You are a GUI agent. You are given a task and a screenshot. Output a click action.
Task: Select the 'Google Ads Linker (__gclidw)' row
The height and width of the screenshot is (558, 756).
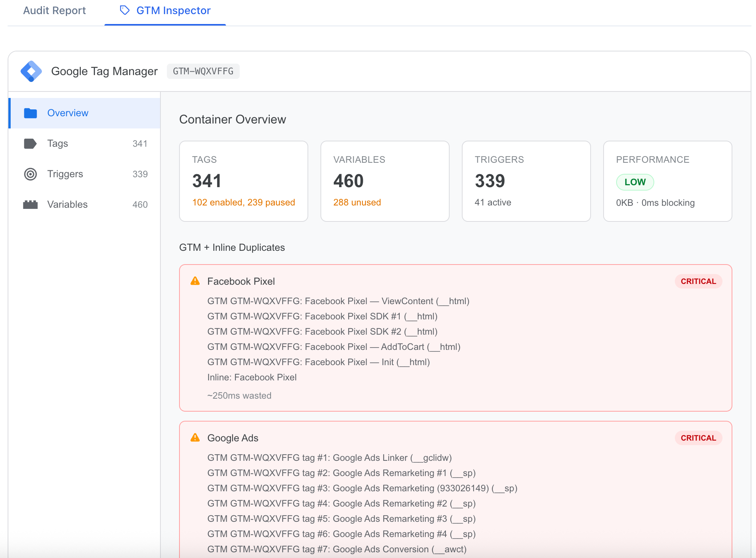(330, 458)
